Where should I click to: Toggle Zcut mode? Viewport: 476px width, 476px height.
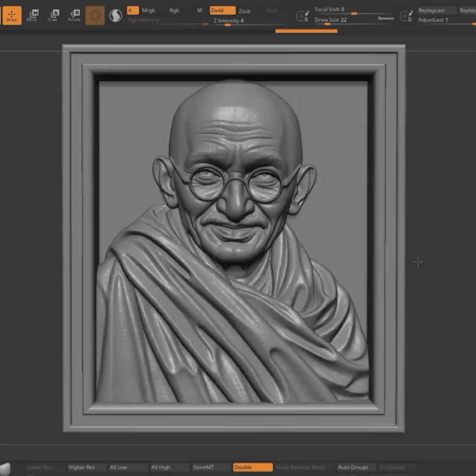click(271, 10)
